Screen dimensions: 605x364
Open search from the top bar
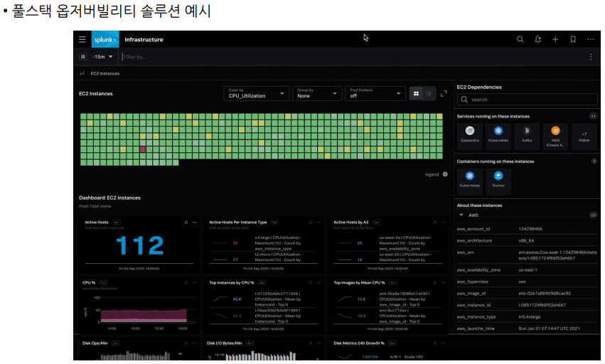tap(520, 39)
